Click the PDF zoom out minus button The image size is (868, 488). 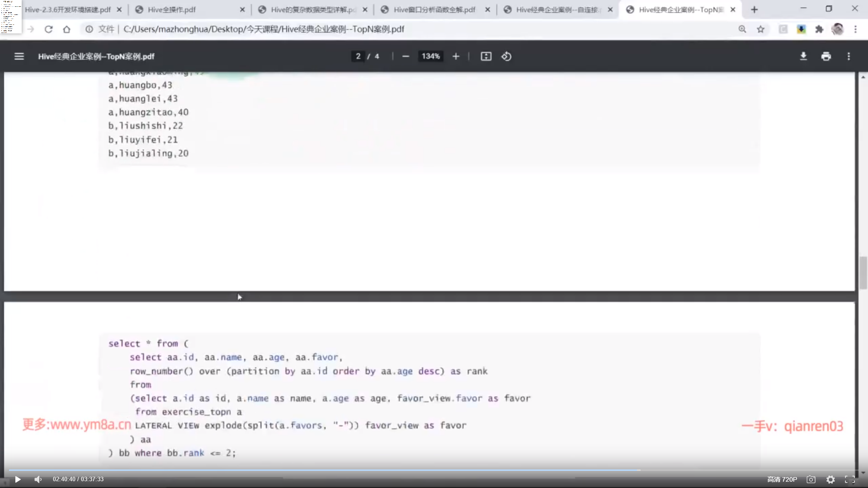[x=406, y=56]
